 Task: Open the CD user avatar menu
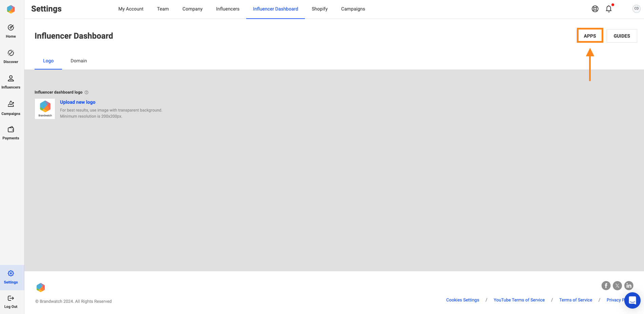coord(636,9)
